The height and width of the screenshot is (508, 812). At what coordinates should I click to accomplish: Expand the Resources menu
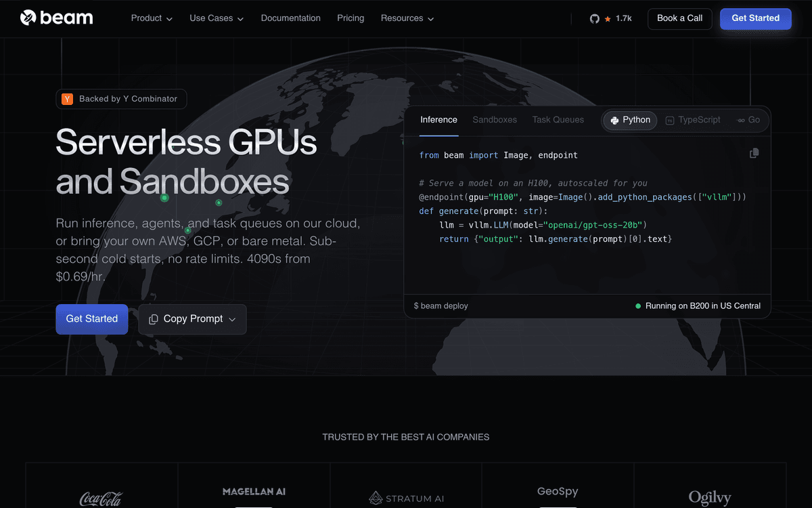(407, 18)
